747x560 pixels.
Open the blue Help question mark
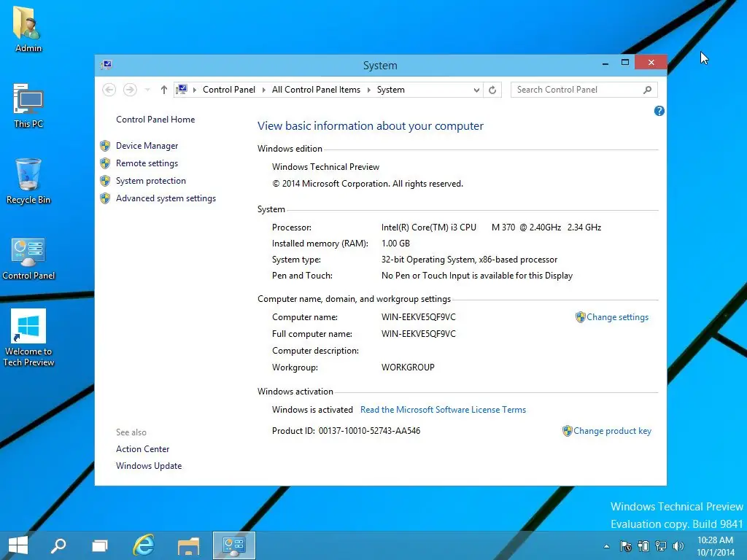(x=659, y=110)
